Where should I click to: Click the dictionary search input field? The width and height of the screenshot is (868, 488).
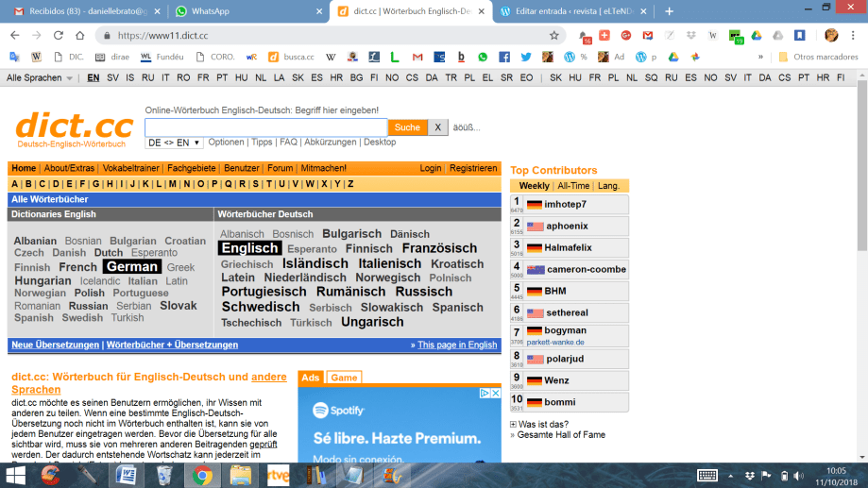pos(265,127)
